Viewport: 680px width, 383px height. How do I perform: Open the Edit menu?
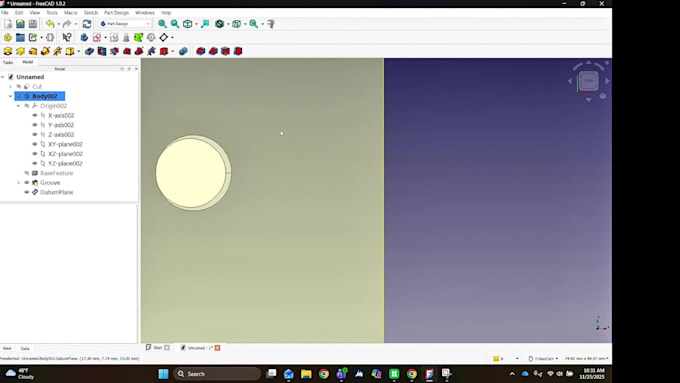19,13
